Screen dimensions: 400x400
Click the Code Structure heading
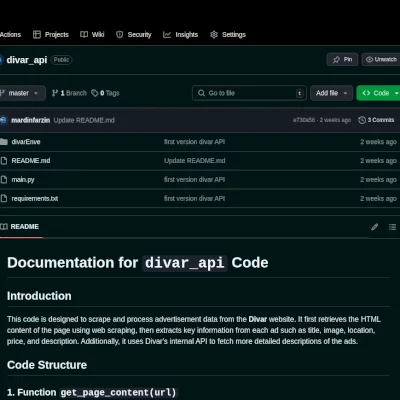tap(47, 365)
